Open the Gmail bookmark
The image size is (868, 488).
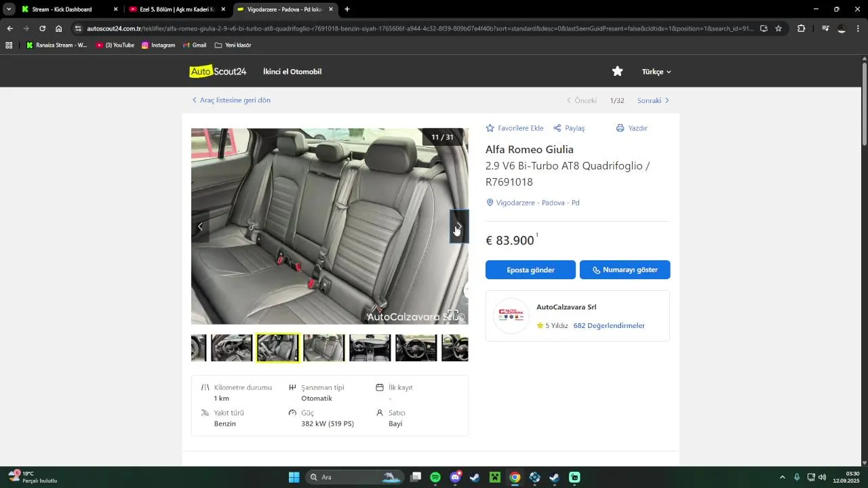click(x=195, y=45)
